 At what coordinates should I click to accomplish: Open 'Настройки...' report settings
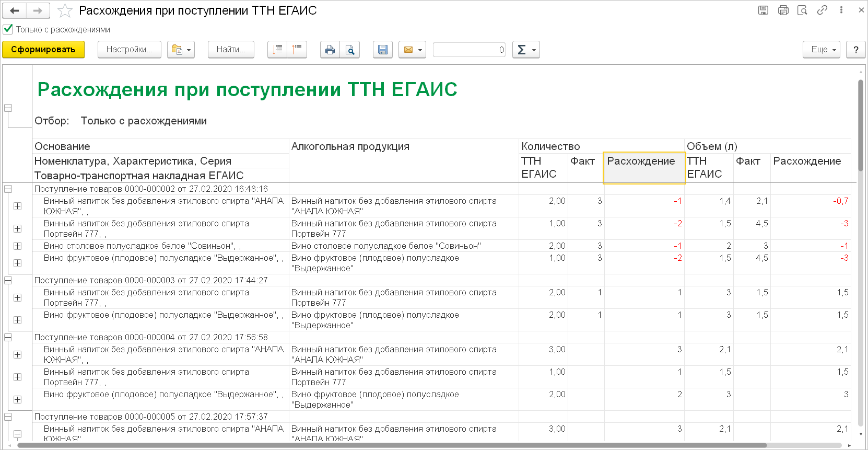coord(129,50)
